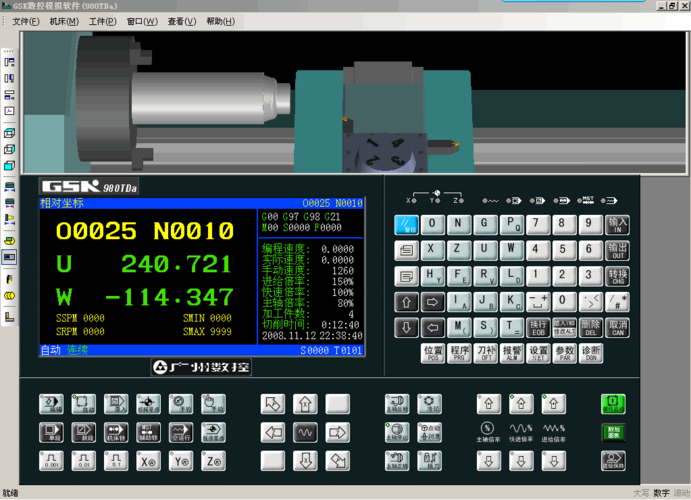
Task: Click the M key on keypad
Action: coord(459,328)
